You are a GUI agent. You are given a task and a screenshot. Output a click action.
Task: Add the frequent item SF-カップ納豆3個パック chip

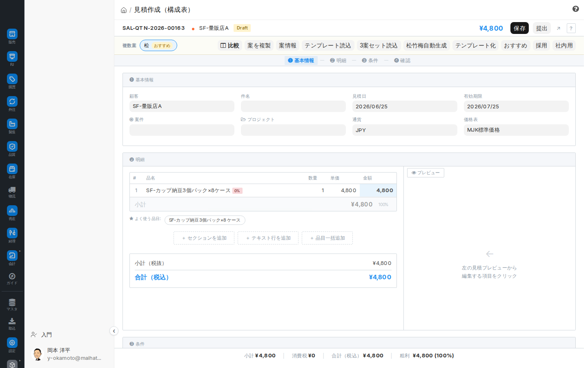[x=205, y=220]
